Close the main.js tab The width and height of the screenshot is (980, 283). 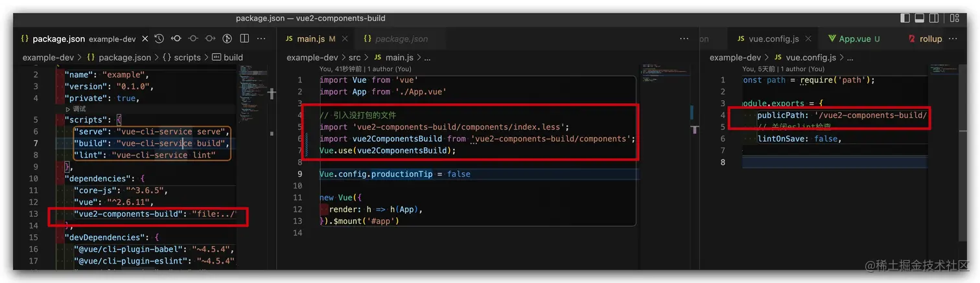(344, 39)
